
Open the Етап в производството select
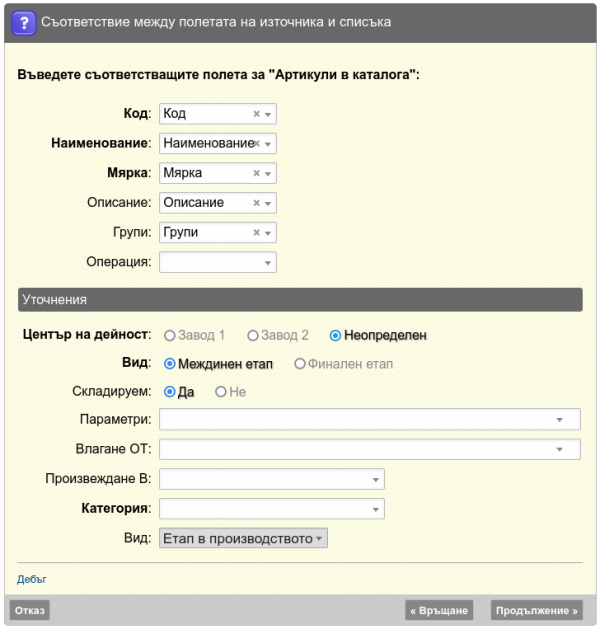243,538
